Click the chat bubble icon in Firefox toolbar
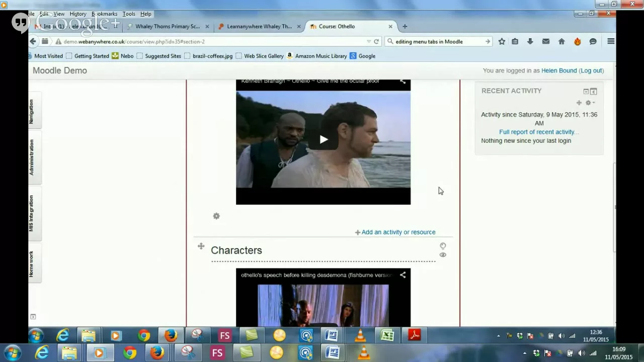Screen dimensions: 644x362 (593, 42)
